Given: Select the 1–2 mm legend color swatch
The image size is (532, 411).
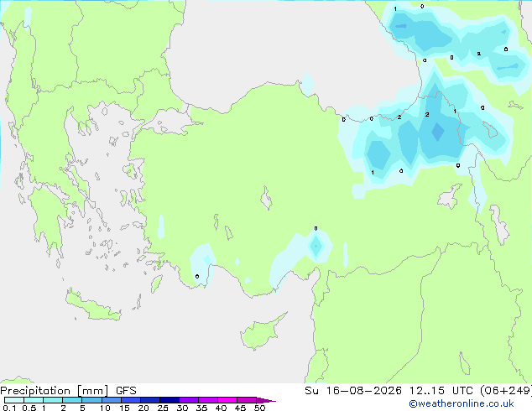Looking at the screenshot, I should (53, 400).
